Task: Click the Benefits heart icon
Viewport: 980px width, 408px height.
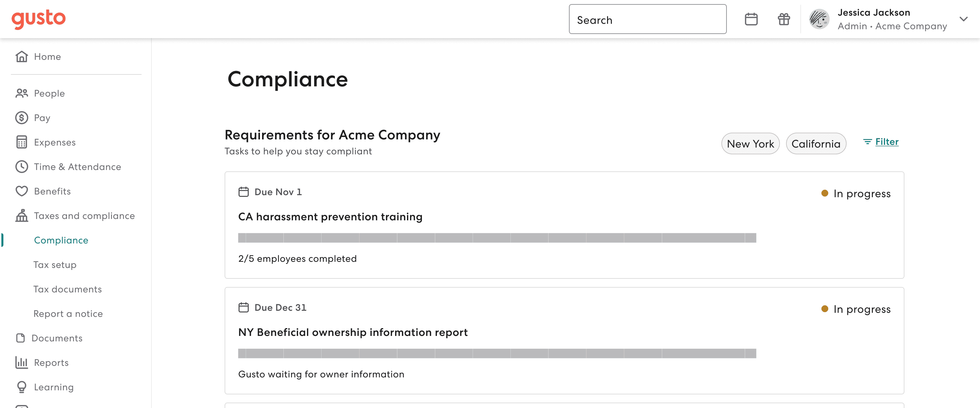Action: (22, 191)
